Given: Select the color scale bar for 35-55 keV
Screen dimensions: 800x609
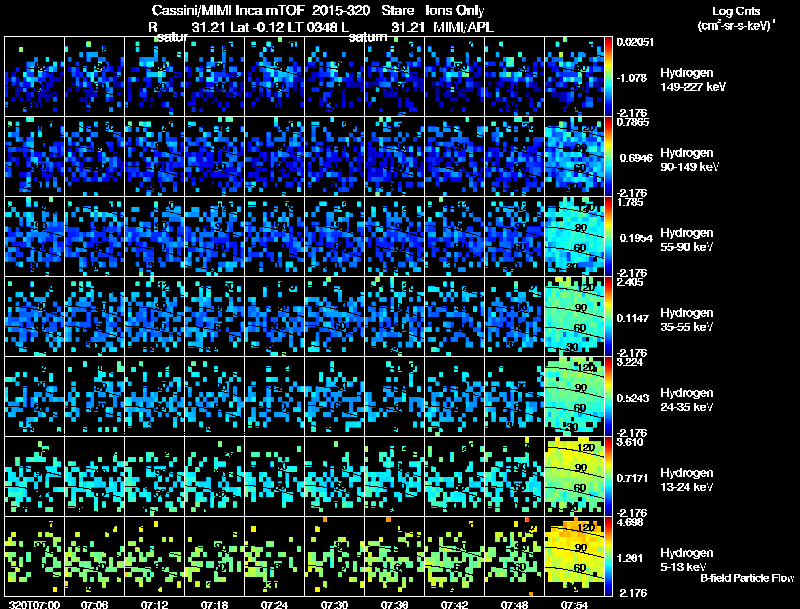Looking at the screenshot, I should [608, 317].
